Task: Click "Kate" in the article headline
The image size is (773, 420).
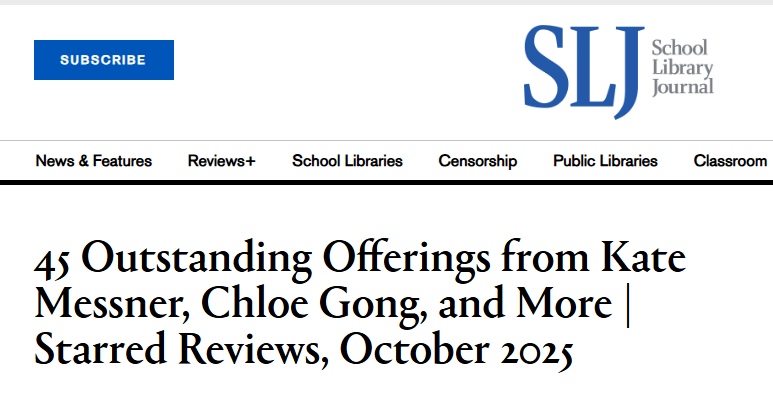Action: point(620,259)
